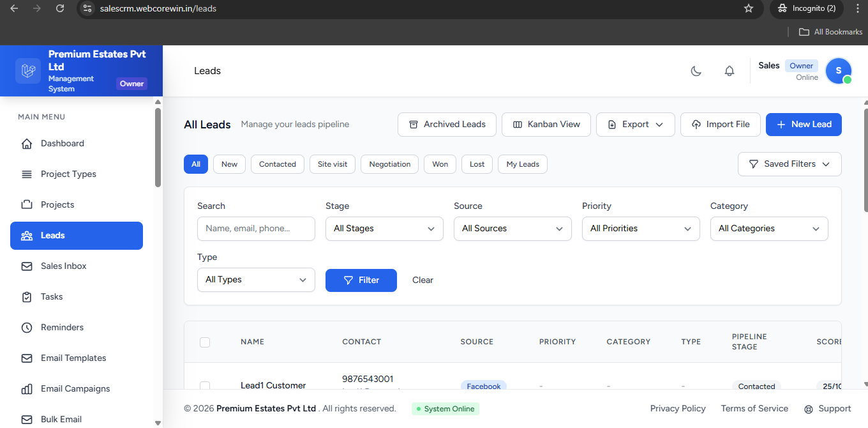Open the Type dropdown showing All Types

(256, 280)
